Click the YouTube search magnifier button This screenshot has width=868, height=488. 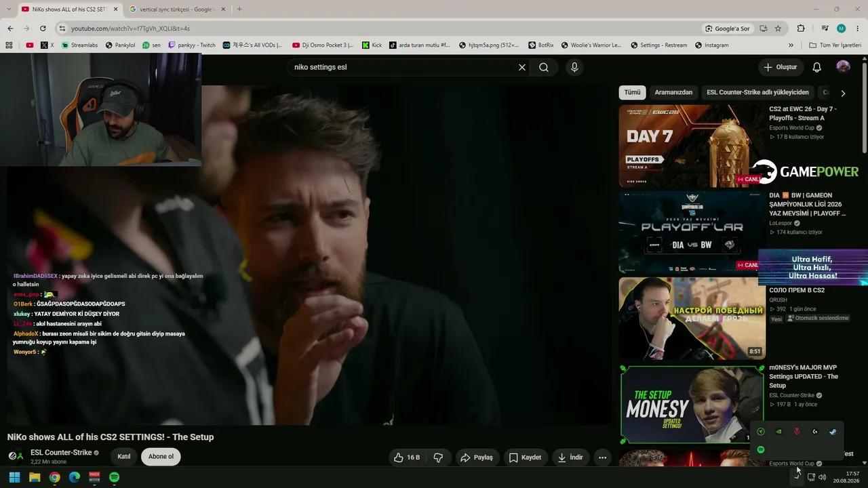coord(544,67)
